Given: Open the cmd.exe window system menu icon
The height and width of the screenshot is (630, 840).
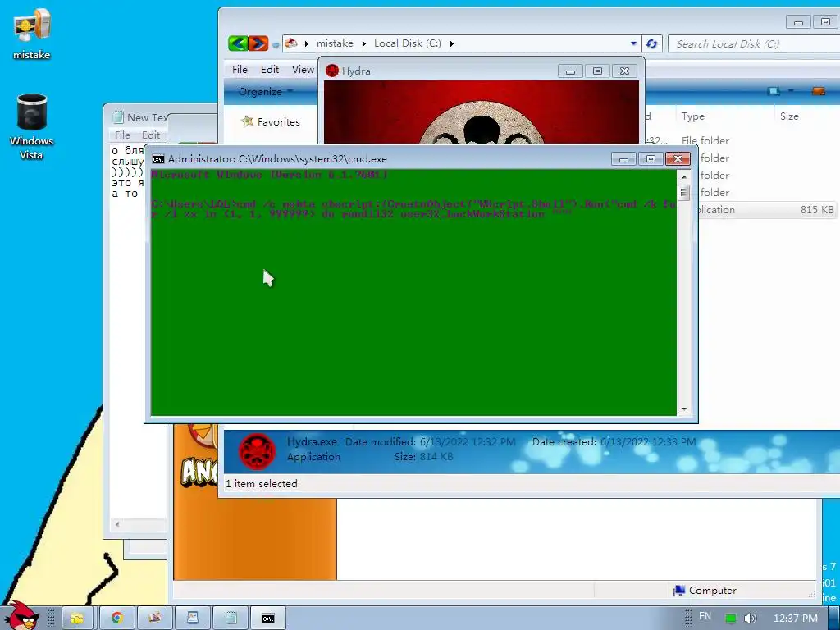Looking at the screenshot, I should click(158, 158).
